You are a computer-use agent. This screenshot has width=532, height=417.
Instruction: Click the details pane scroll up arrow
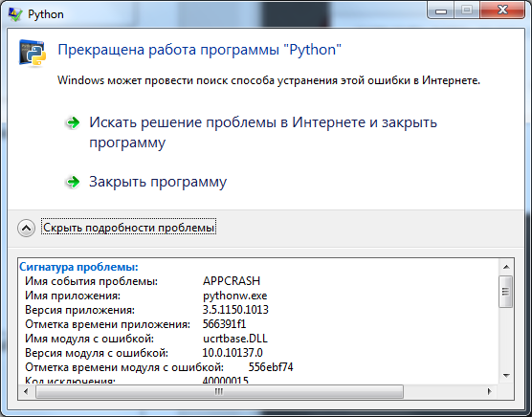(506, 267)
